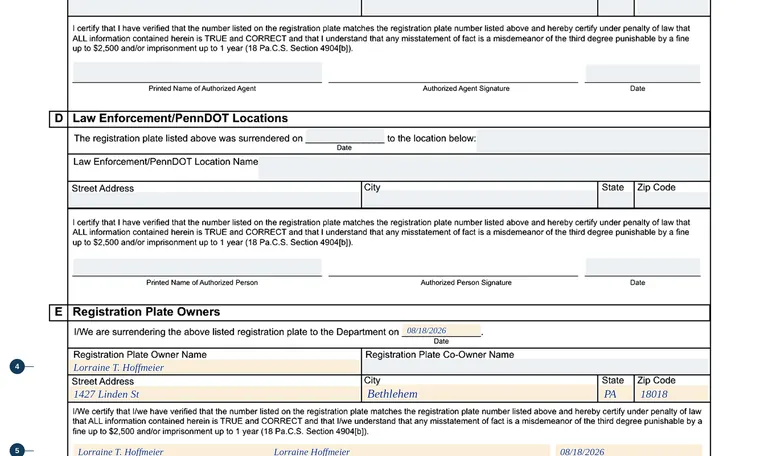Click the section letter 'E' box
Screen dimensions: 760x456
pyautogui.click(x=59, y=312)
